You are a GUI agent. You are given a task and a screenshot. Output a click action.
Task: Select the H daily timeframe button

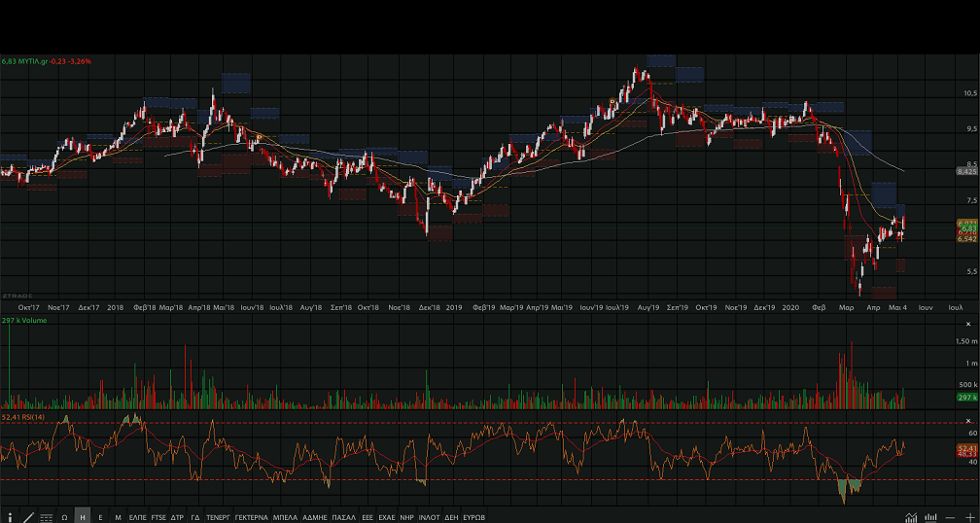(83, 516)
